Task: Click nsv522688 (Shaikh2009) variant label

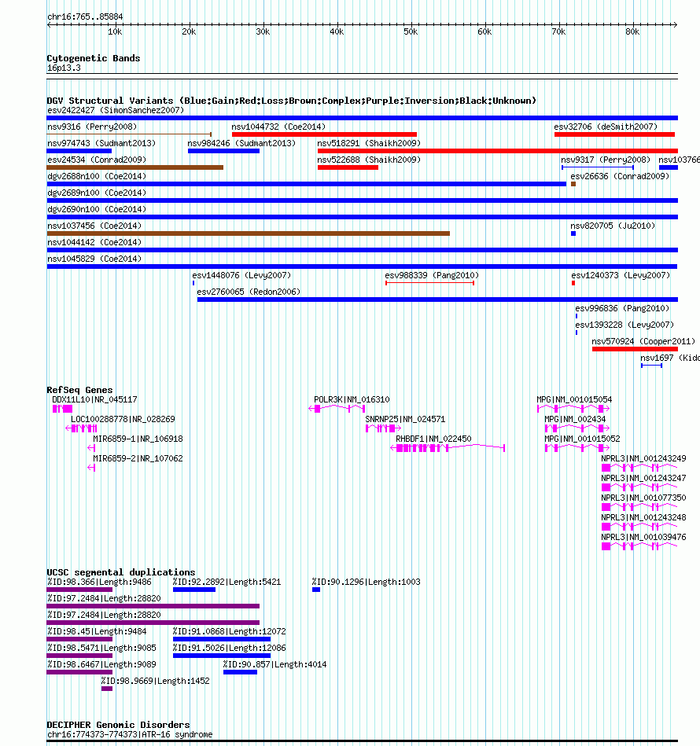Action: [x=369, y=160]
